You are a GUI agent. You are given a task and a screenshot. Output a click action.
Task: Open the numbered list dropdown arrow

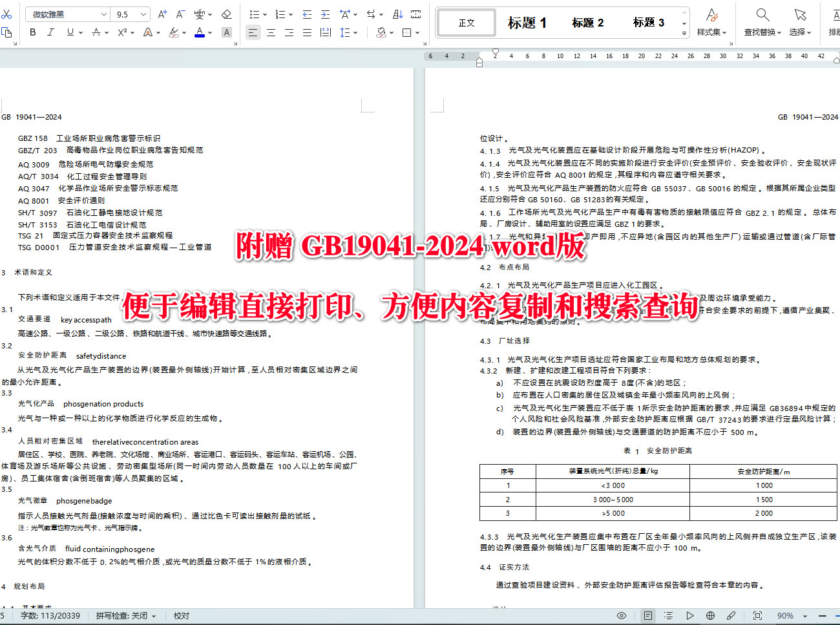coord(291,14)
